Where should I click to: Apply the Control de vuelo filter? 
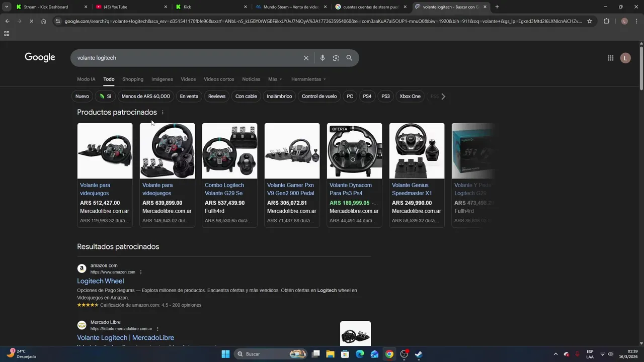[x=319, y=97]
